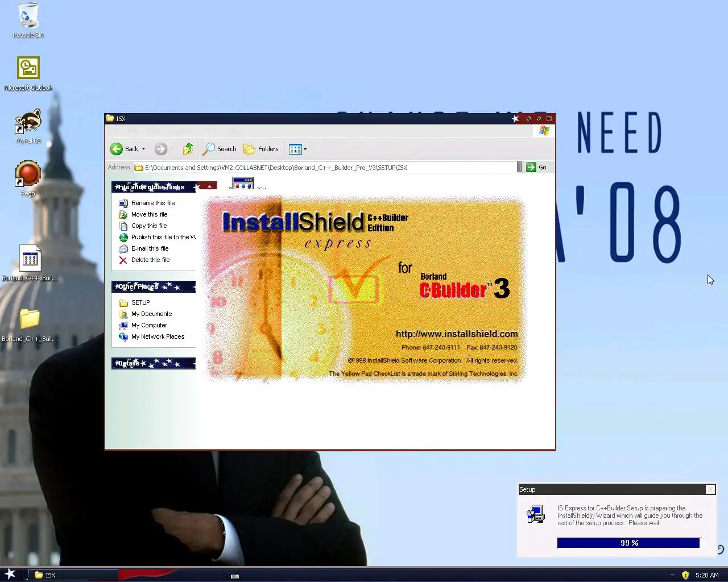Viewport: 728px width, 582px height.
Task: Click Delete this file
Action: (x=151, y=260)
